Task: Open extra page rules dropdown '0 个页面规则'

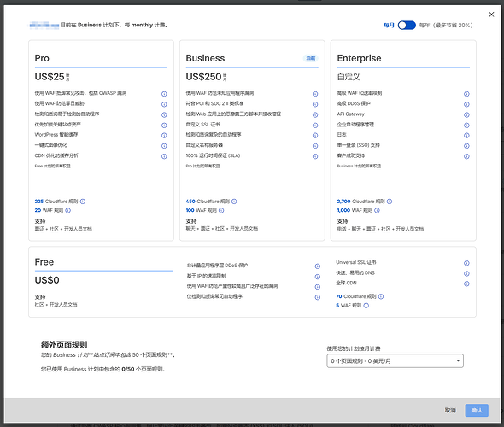Action: [x=395, y=360]
